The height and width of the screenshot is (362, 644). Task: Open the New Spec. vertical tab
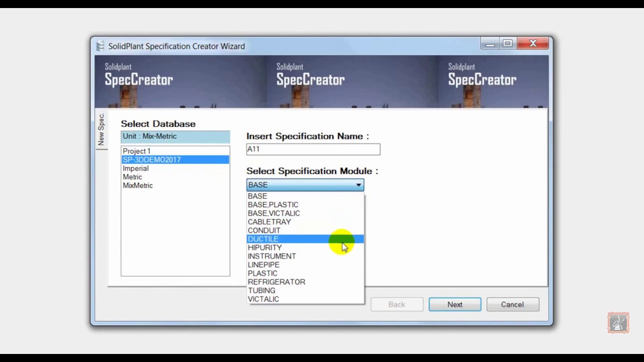click(x=101, y=130)
